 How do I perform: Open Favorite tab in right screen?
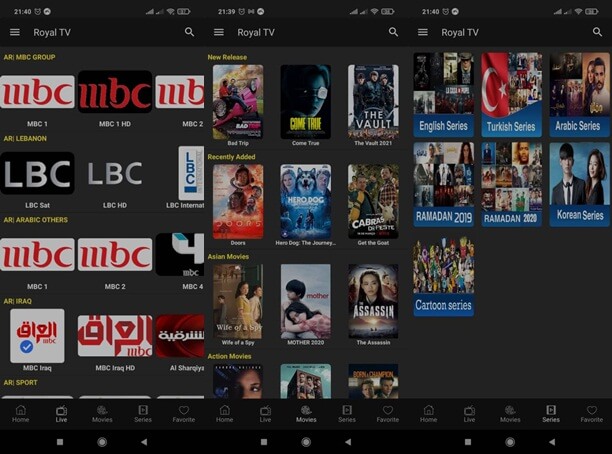(592, 414)
